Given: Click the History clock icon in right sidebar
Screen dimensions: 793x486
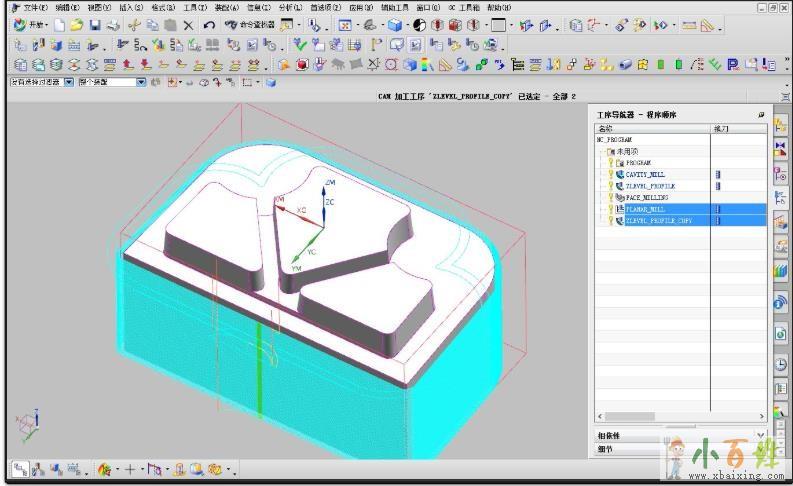Looking at the screenshot, I should pyautogui.click(x=780, y=364).
